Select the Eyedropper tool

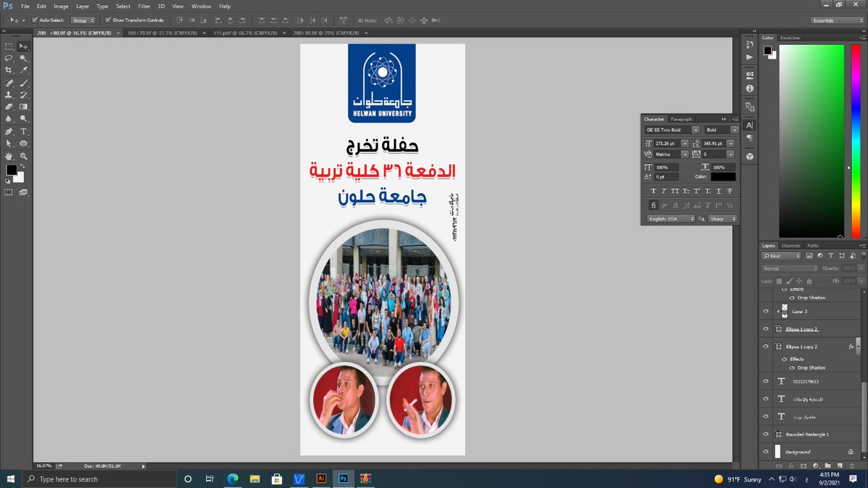coord(24,70)
